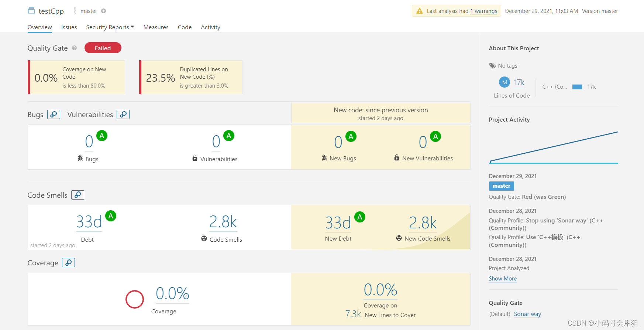Open Coverage on New Code 0.0% condition
The height and width of the screenshot is (330, 644).
click(x=76, y=77)
